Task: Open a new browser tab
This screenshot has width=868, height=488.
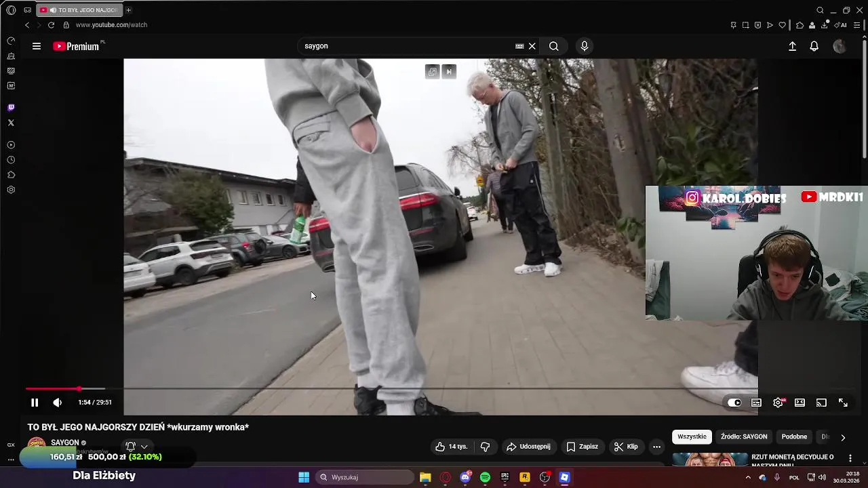Action: [128, 10]
